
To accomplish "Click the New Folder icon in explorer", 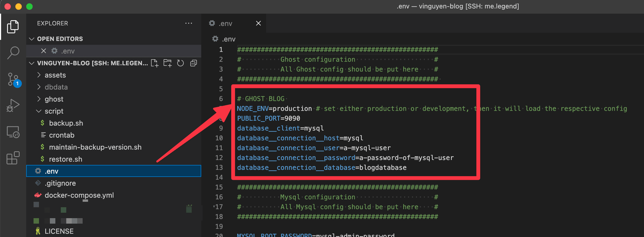I will [x=167, y=63].
